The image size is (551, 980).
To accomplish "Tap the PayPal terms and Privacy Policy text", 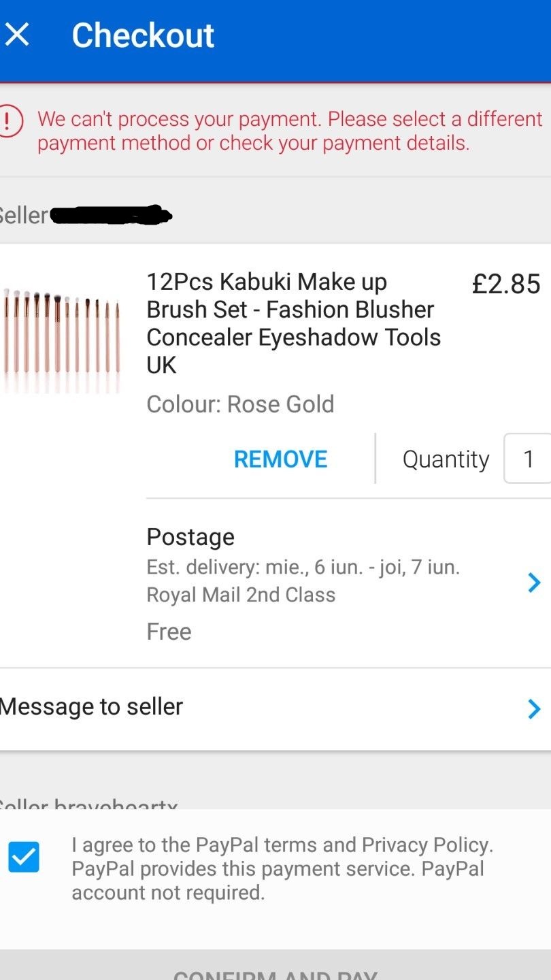I will coord(282,868).
